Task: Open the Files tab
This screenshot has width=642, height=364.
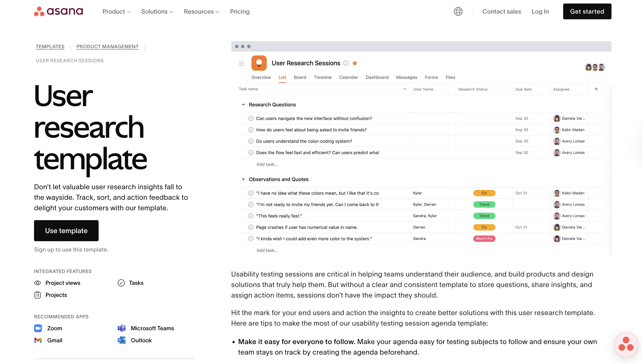Action: pyautogui.click(x=450, y=77)
